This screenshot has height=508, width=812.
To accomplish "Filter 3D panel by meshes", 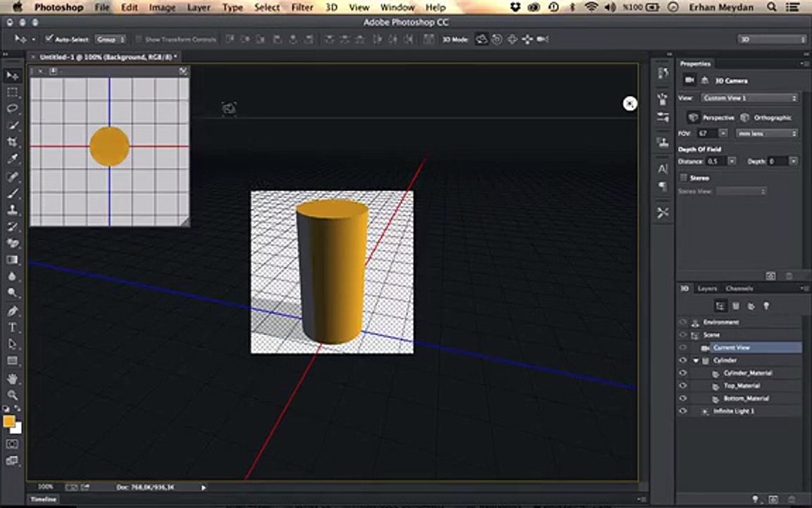I will (736, 306).
